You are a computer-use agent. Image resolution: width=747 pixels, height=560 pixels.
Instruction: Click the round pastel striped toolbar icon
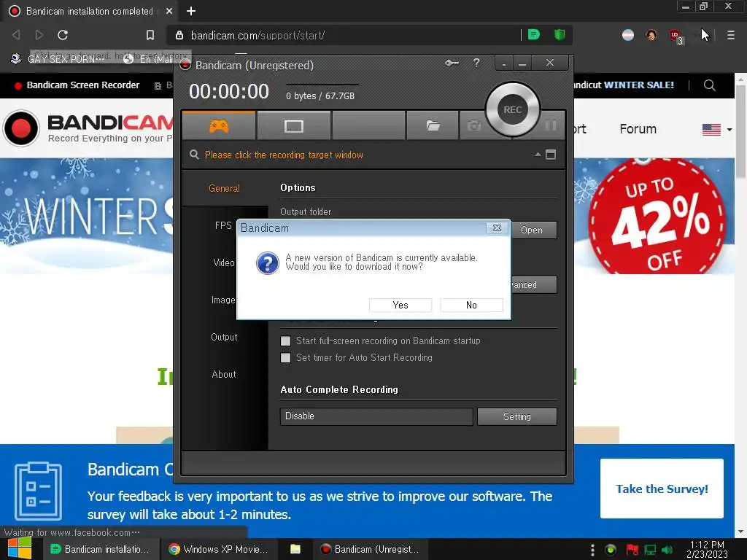tap(628, 35)
